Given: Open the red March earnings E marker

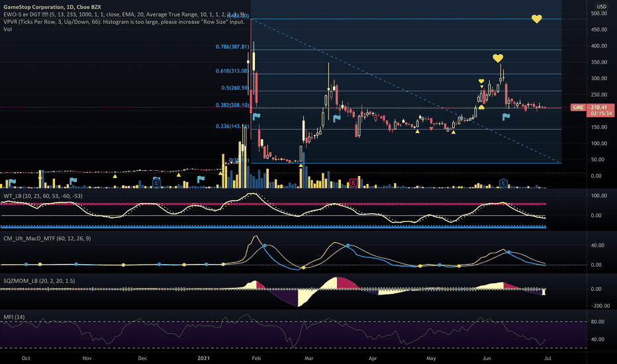Looking at the screenshot, I should (354, 183).
